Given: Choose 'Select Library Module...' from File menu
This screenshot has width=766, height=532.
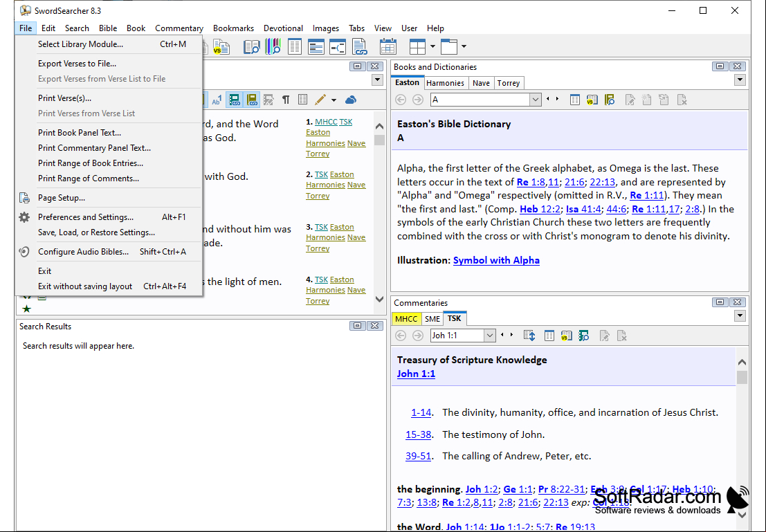Looking at the screenshot, I should click(109, 44).
